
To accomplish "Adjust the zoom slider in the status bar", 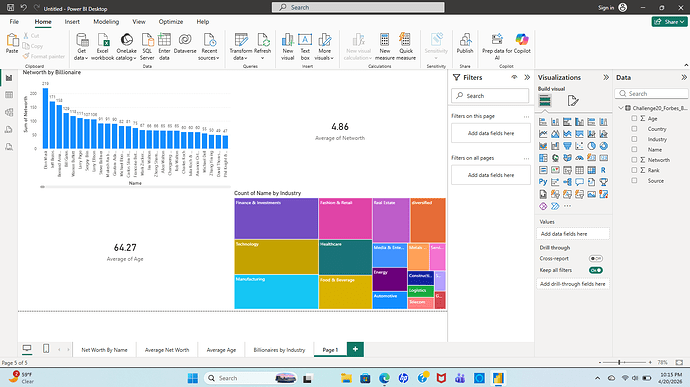I will 619,362.
